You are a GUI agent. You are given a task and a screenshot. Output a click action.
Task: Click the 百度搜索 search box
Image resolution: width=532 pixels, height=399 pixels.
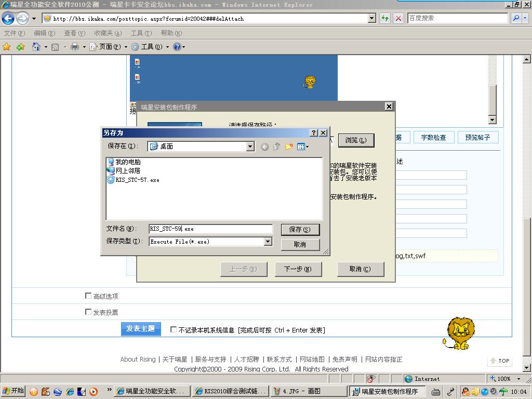pos(457,18)
